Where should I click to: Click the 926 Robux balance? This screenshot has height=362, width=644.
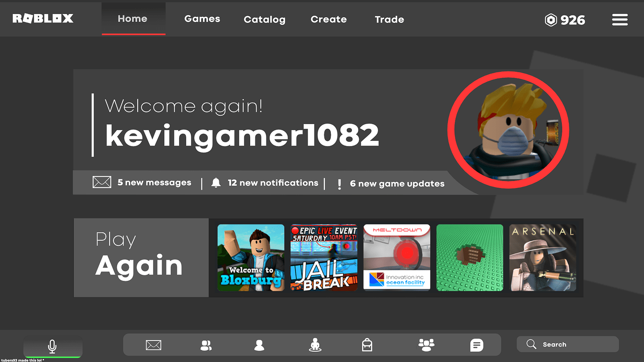click(573, 20)
